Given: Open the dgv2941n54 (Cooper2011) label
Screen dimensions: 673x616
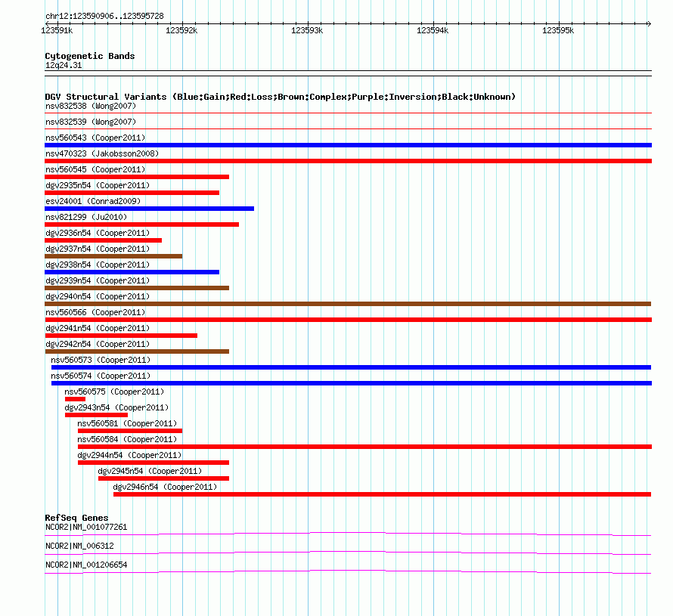Looking at the screenshot, I should (98, 328).
